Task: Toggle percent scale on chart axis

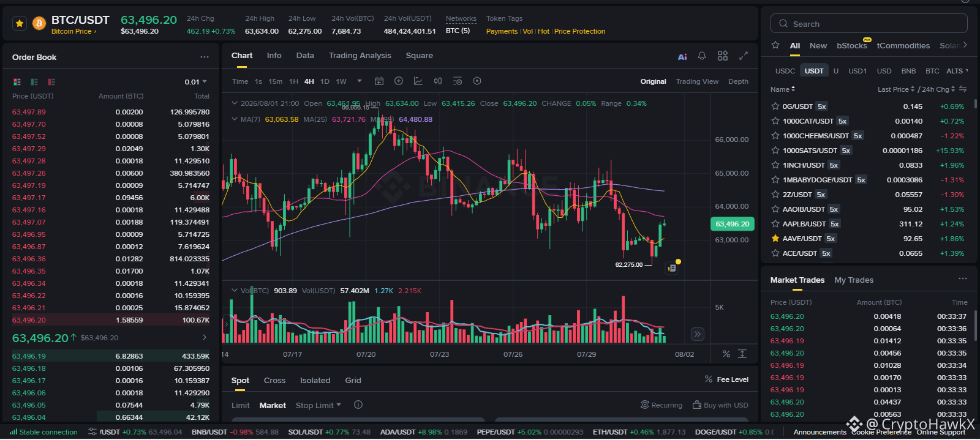Action: point(726,354)
